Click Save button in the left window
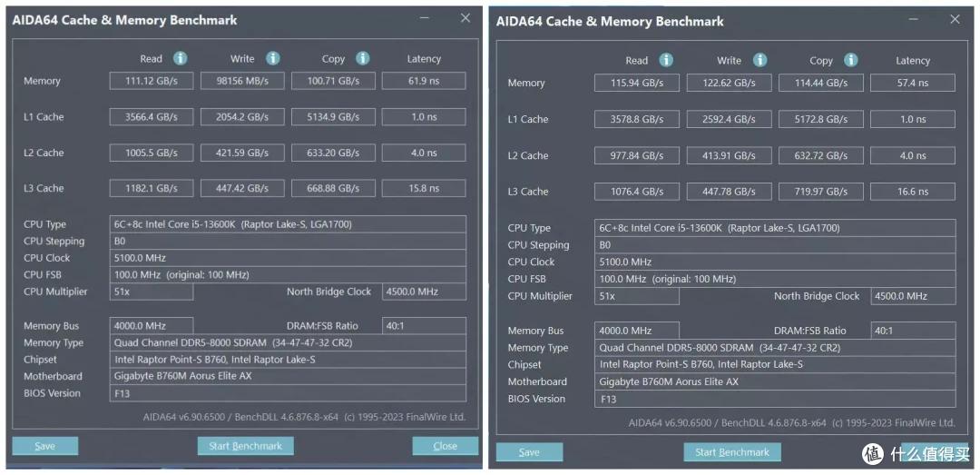The image size is (980, 475). tap(45, 446)
